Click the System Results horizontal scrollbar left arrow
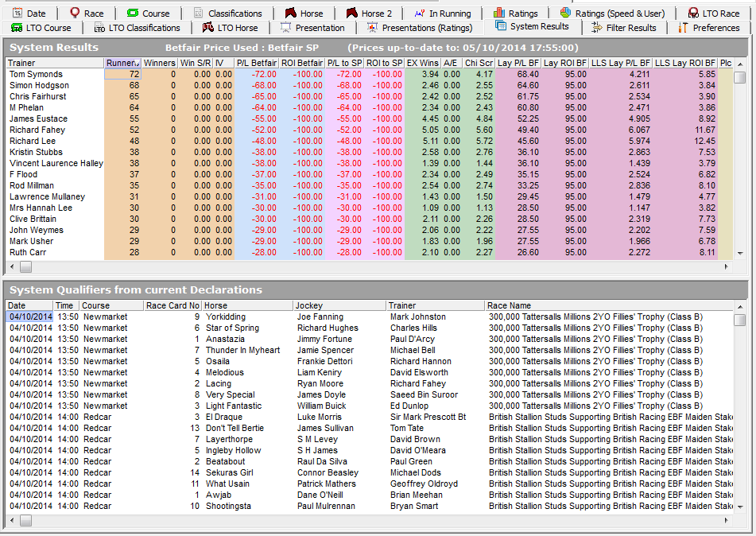This screenshot has width=756, height=536. click(x=12, y=266)
